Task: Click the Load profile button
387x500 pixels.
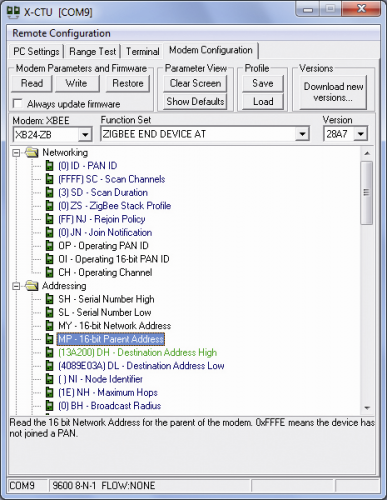Action: (x=263, y=101)
